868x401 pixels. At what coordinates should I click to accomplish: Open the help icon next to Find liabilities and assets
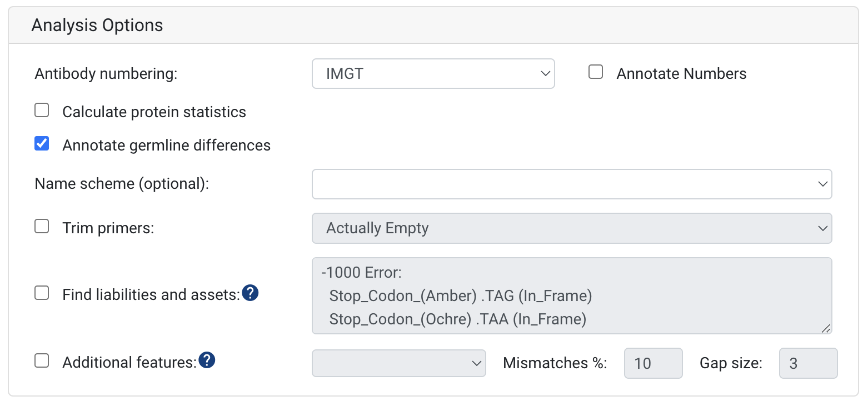251,292
